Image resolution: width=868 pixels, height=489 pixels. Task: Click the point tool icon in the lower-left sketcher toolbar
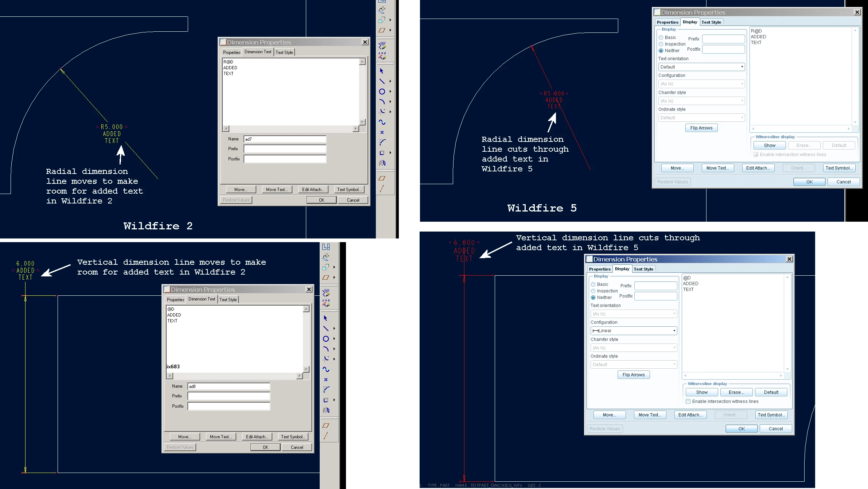click(326, 380)
